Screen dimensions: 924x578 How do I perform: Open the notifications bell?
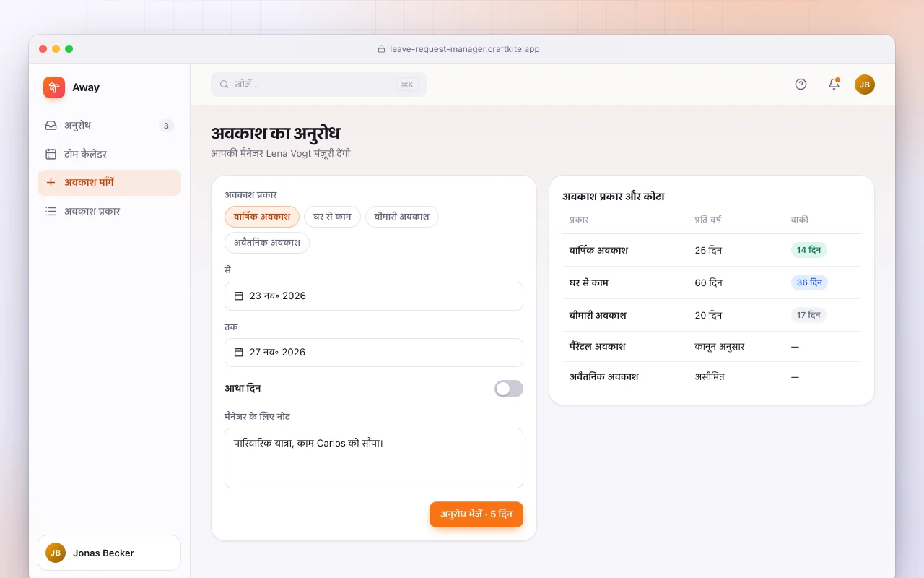[x=834, y=85]
